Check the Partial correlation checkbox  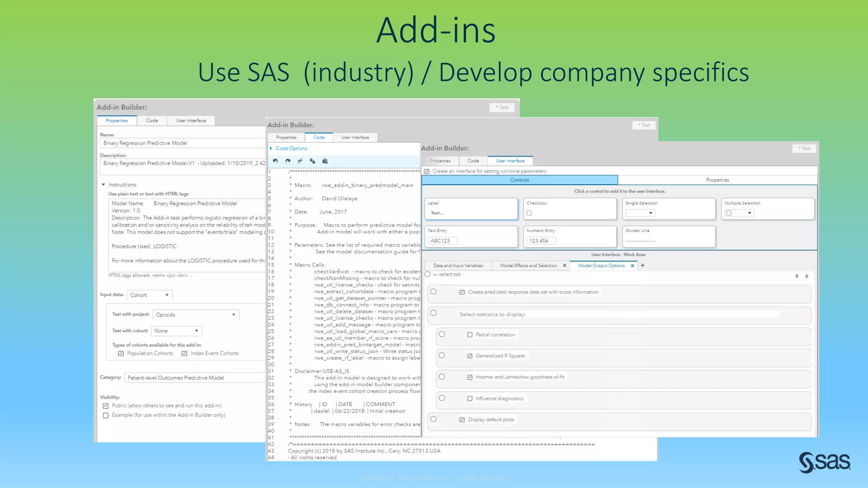tap(470, 335)
